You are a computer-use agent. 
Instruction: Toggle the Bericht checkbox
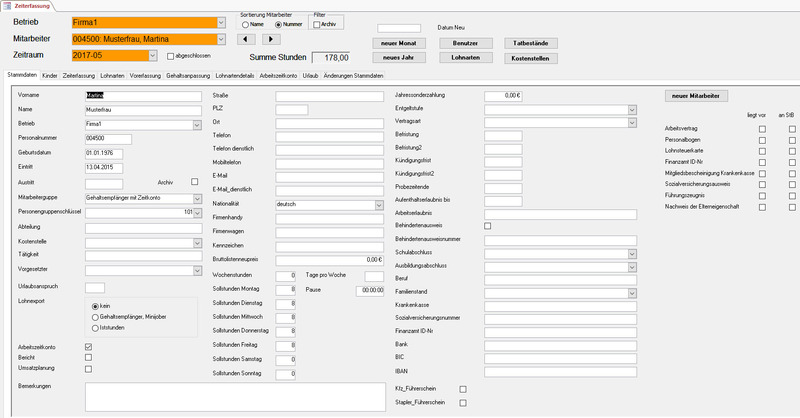pyautogui.click(x=88, y=358)
